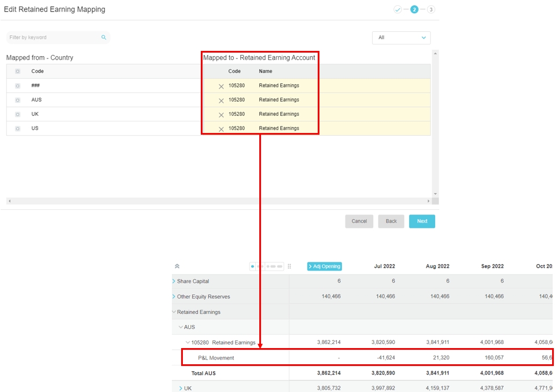Expand the UK row in the report
The width and height of the screenshot is (555, 392).
pyautogui.click(x=181, y=389)
